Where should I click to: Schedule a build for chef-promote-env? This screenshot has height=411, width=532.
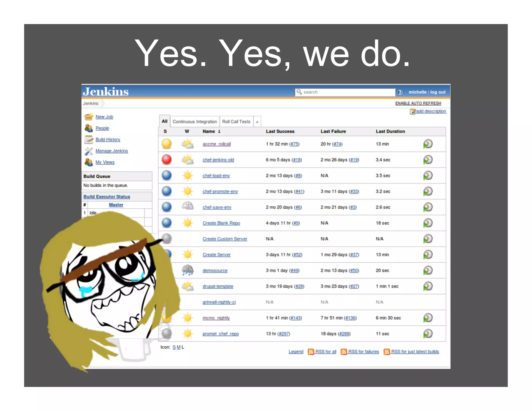(x=428, y=191)
